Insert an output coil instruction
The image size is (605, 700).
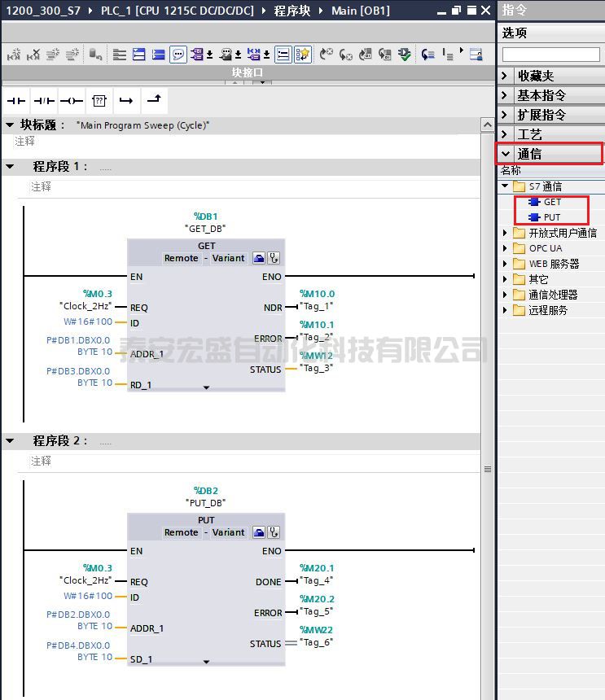[72, 101]
